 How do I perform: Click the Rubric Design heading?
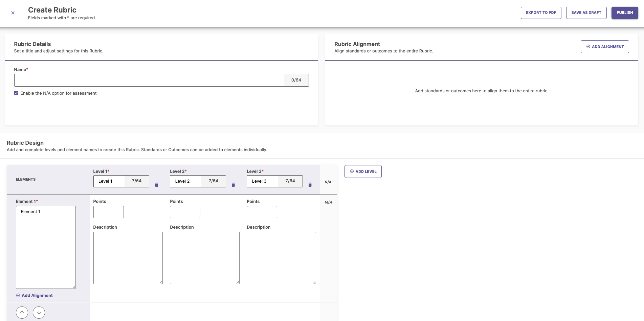point(25,143)
